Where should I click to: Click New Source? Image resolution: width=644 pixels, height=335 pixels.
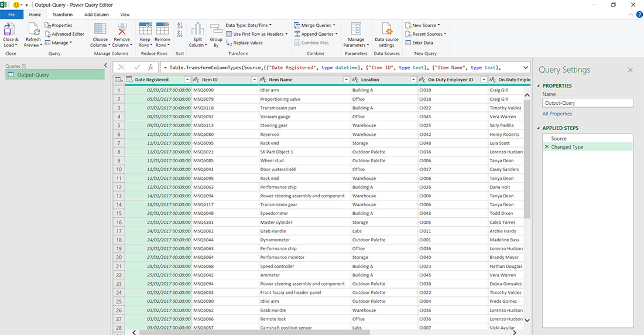[x=423, y=25]
